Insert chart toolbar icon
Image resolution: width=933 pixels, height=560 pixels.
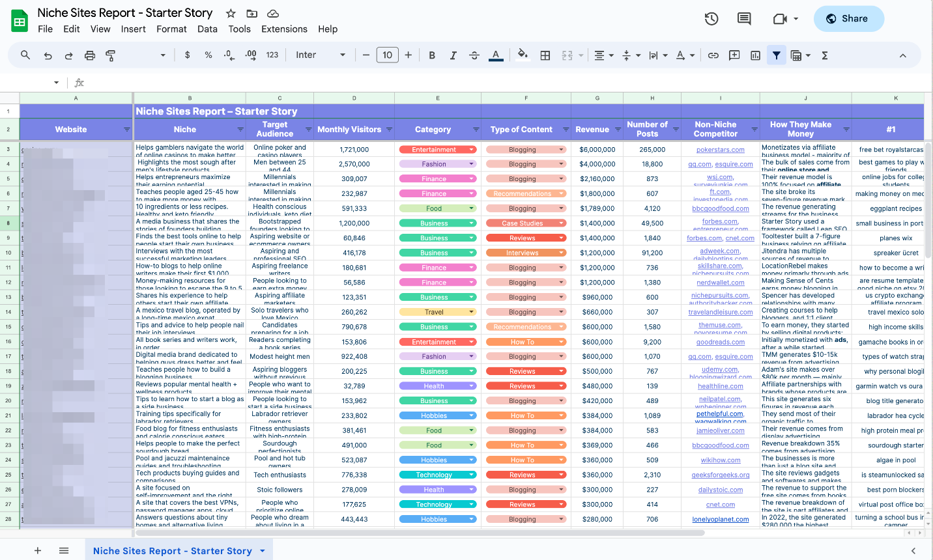coord(755,55)
